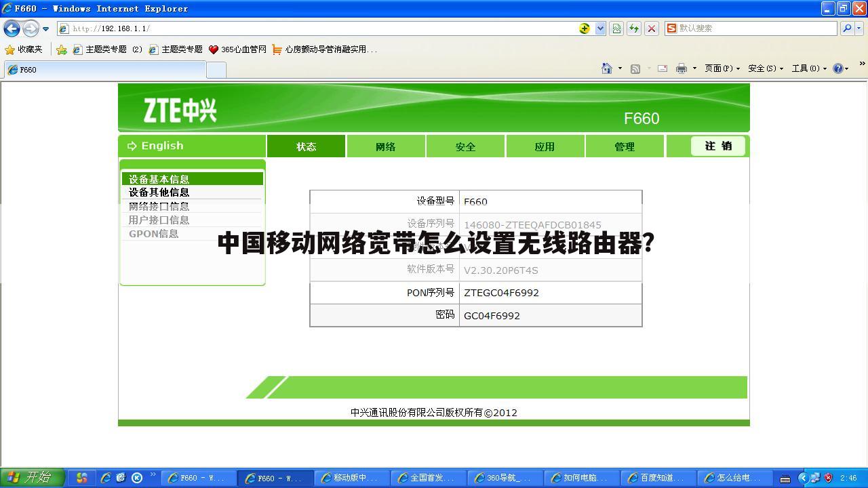Open the search provider options dropdown

click(x=859, y=28)
